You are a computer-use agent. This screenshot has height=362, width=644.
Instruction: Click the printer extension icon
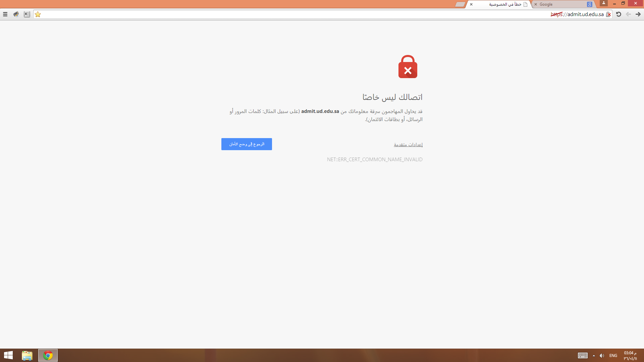(x=16, y=14)
